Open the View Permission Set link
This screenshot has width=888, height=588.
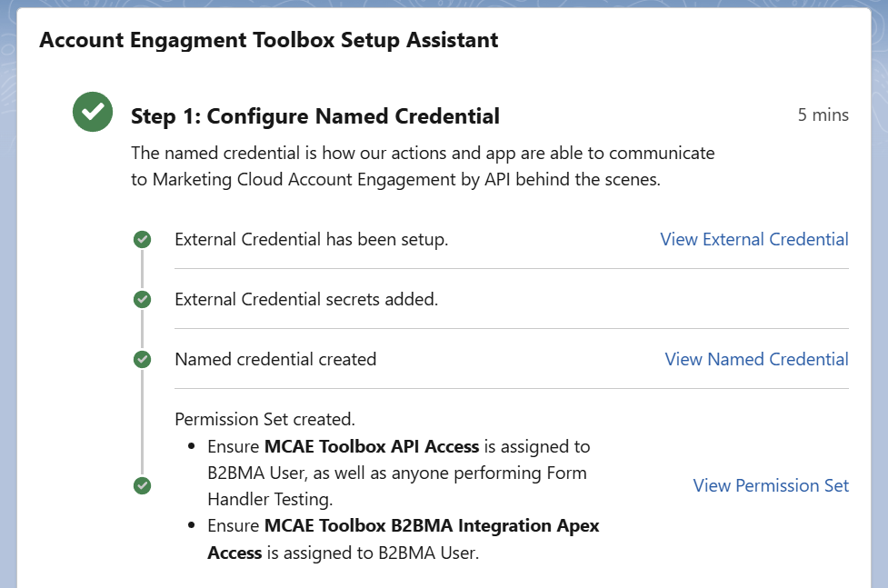tap(771, 485)
